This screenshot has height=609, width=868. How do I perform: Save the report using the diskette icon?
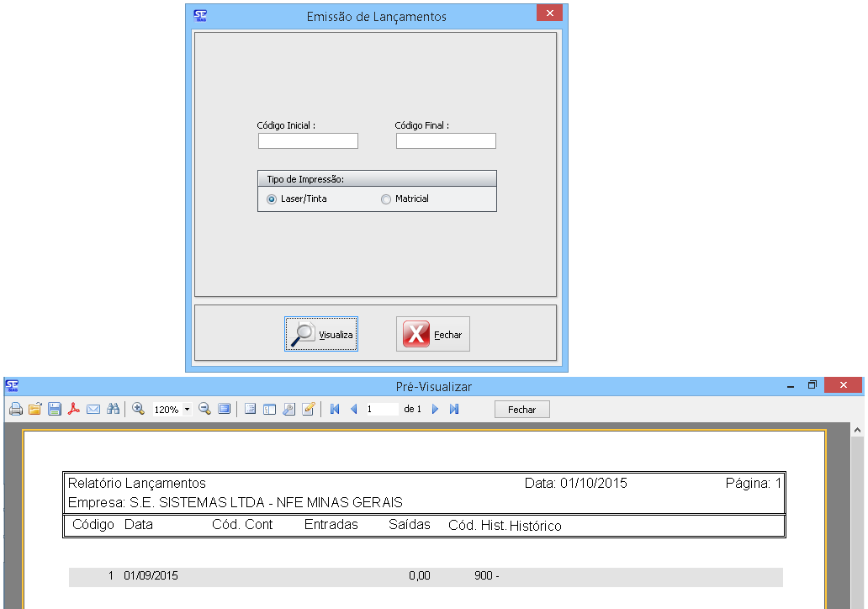point(54,410)
